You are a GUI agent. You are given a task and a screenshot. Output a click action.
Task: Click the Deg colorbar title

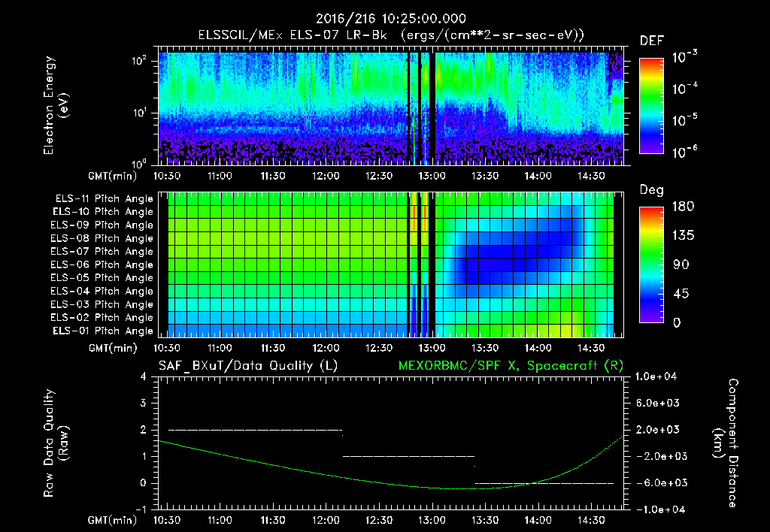click(652, 190)
